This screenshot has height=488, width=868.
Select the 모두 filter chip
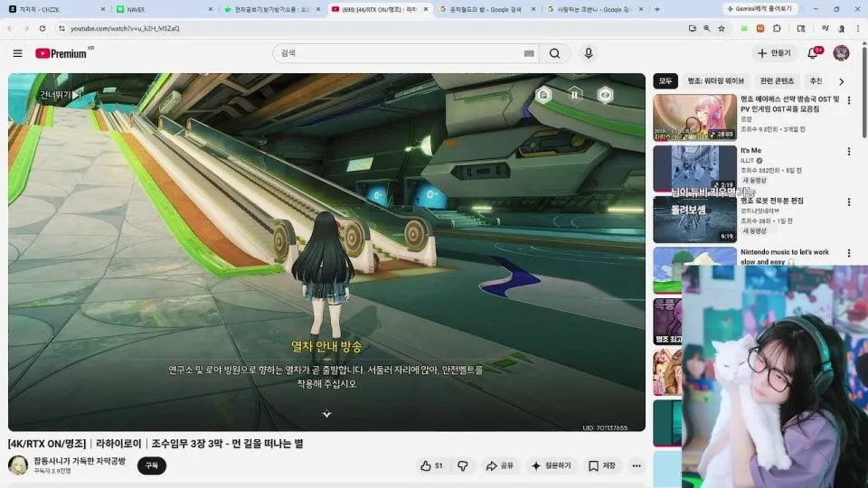[665, 80]
